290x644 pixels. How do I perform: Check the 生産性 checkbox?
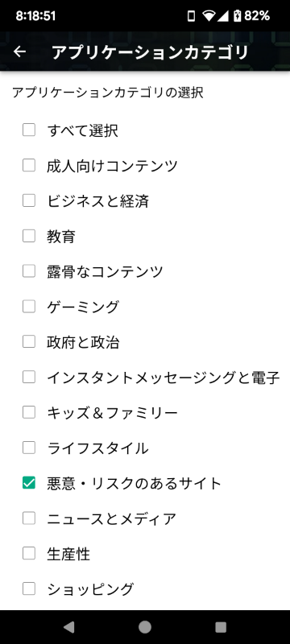(29, 554)
